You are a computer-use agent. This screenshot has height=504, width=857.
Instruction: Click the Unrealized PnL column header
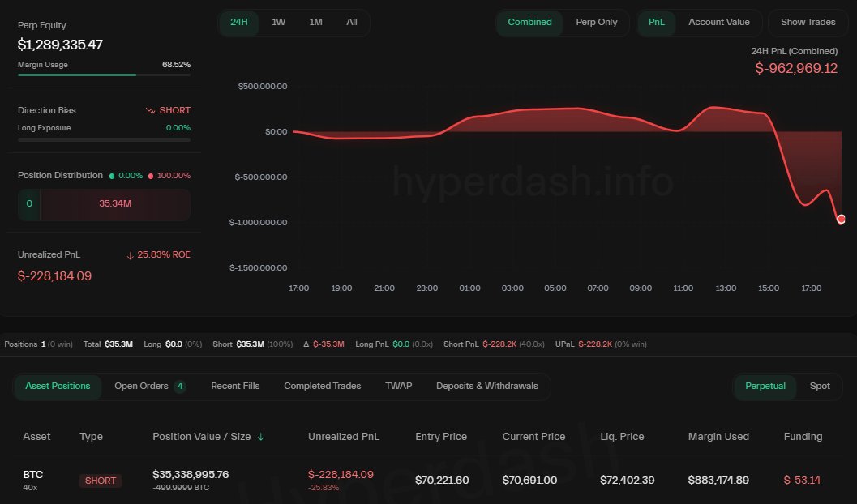[343, 437]
